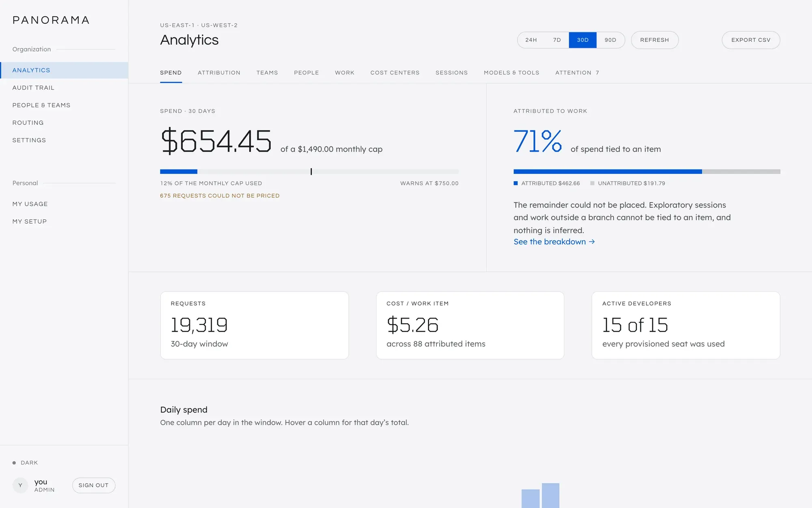Click the Y user avatar
The image size is (812, 508).
click(x=20, y=485)
